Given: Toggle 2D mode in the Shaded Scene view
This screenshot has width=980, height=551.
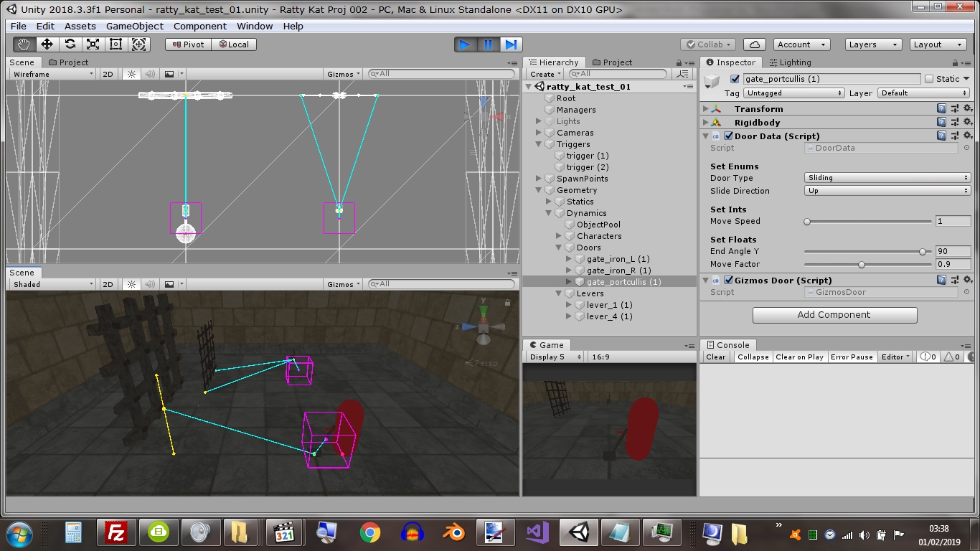Looking at the screenshot, I should tap(108, 284).
